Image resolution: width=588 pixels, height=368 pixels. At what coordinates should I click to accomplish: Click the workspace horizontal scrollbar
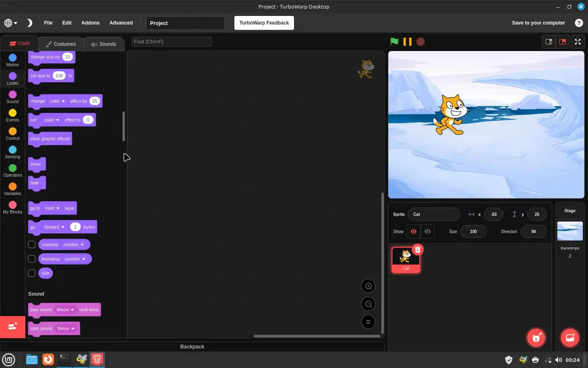(x=317, y=336)
